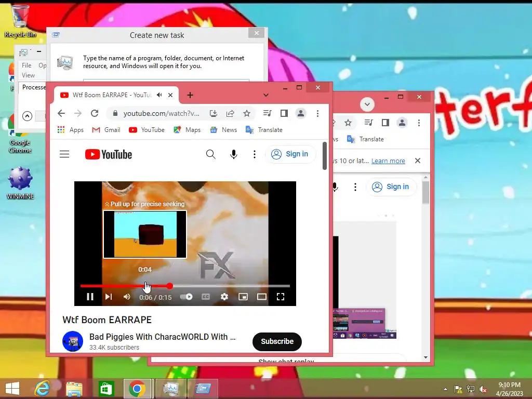The height and width of the screenshot is (399, 532).
Task: Sign in on back Chrome window
Action: click(391, 187)
